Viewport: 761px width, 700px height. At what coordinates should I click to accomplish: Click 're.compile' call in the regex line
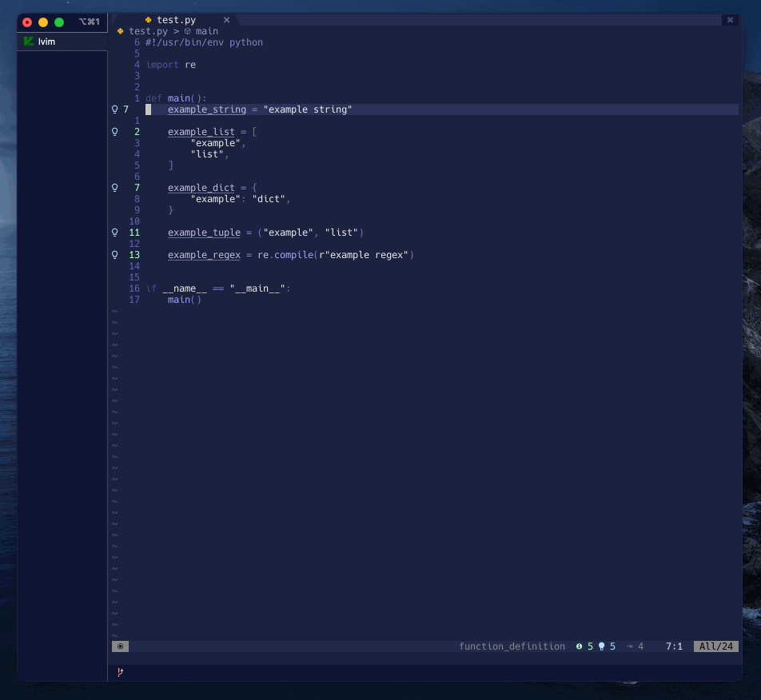point(285,255)
